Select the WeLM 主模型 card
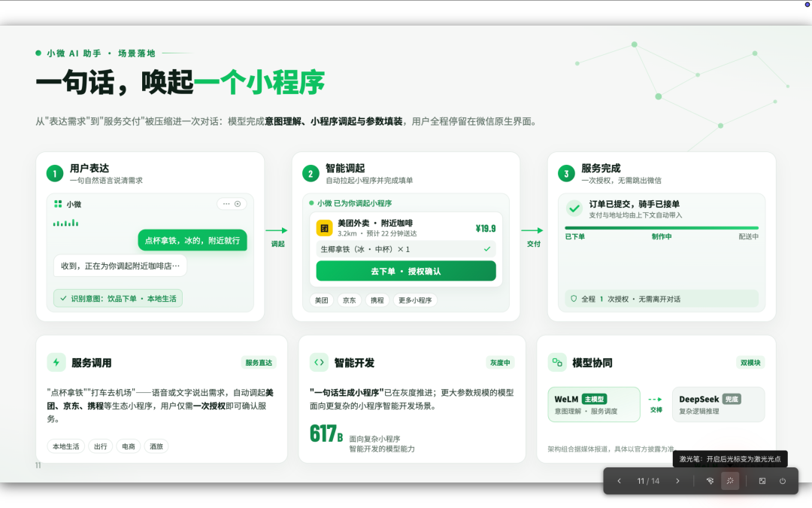The height and width of the screenshot is (508, 812). [594, 404]
